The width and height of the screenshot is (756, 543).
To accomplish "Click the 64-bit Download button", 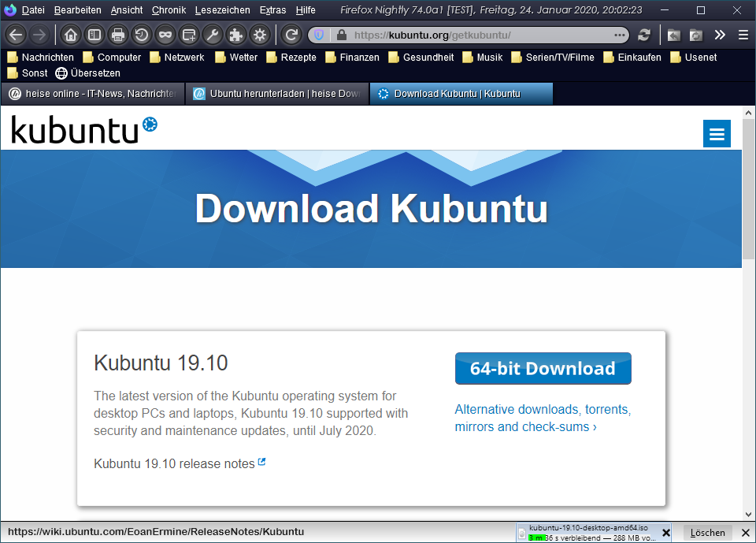I will (x=543, y=368).
